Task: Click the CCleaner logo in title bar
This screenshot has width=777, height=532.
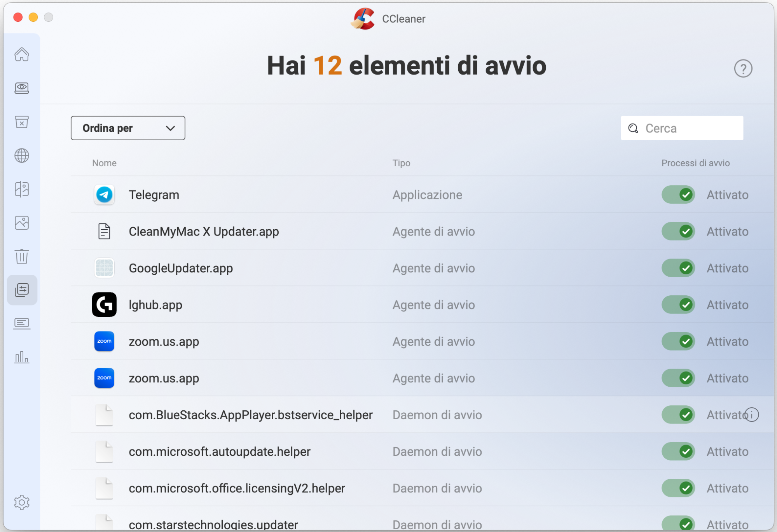Action: tap(363, 19)
